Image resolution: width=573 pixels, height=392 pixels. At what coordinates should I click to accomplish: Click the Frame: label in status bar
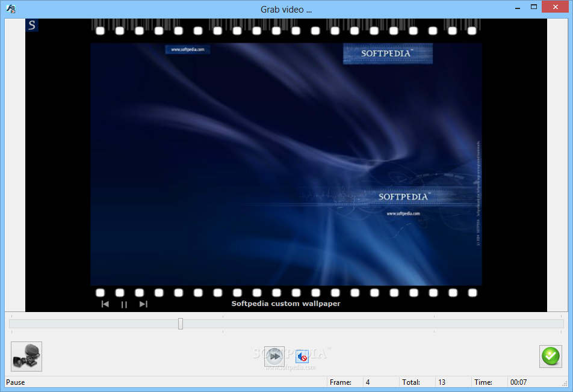(x=341, y=382)
